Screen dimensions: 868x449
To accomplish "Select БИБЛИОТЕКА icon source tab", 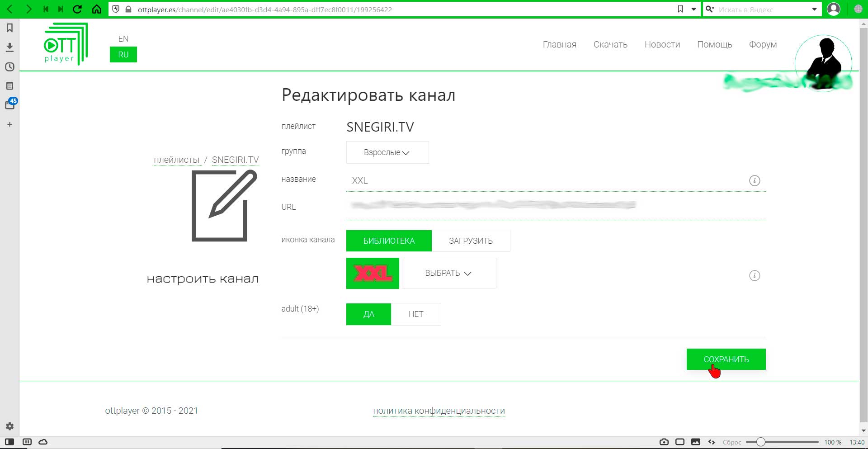I will (x=389, y=241).
